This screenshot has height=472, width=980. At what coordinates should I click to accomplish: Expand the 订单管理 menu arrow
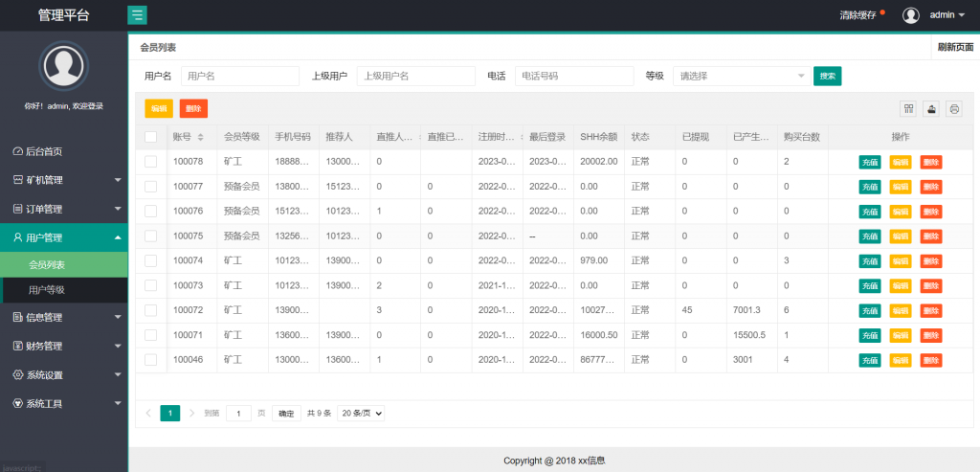point(118,209)
